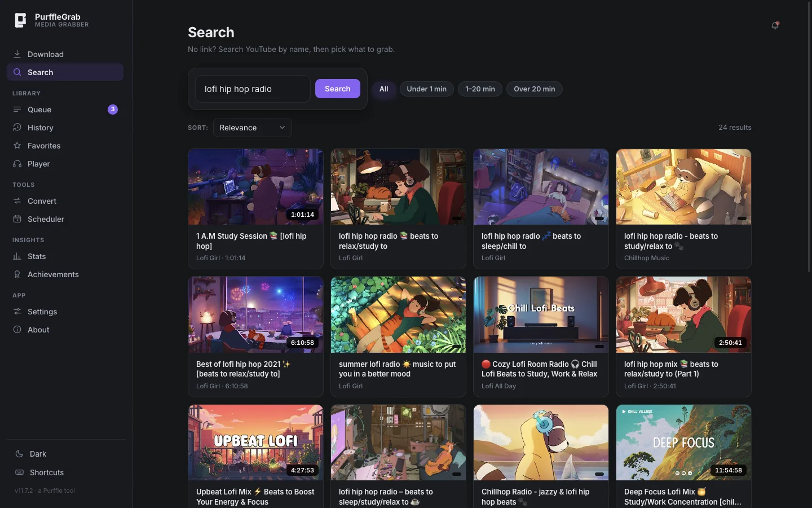812x508 pixels.
Task: Filter results to 1–20 min
Action: (x=480, y=89)
